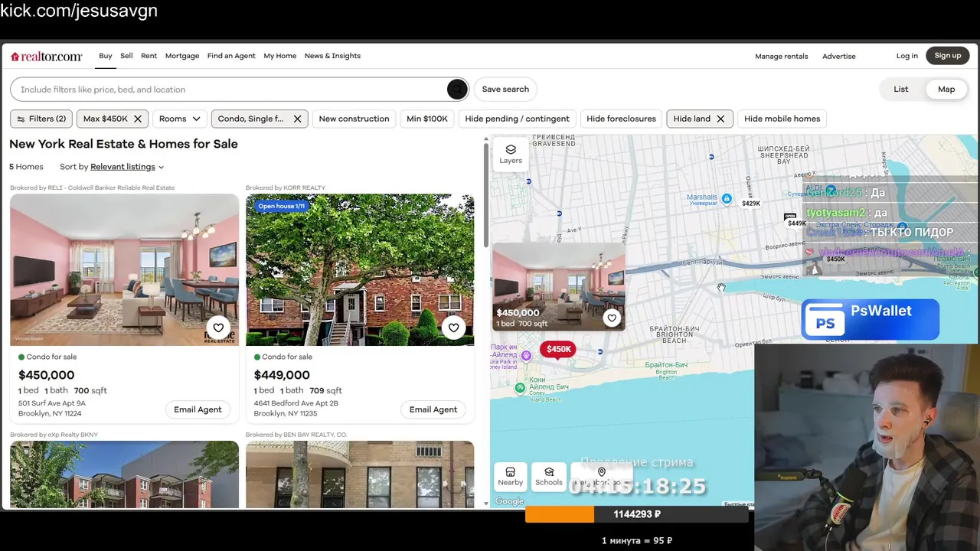The height and width of the screenshot is (551, 980).
Task: Click the stream donation progress bar
Action: click(x=637, y=515)
